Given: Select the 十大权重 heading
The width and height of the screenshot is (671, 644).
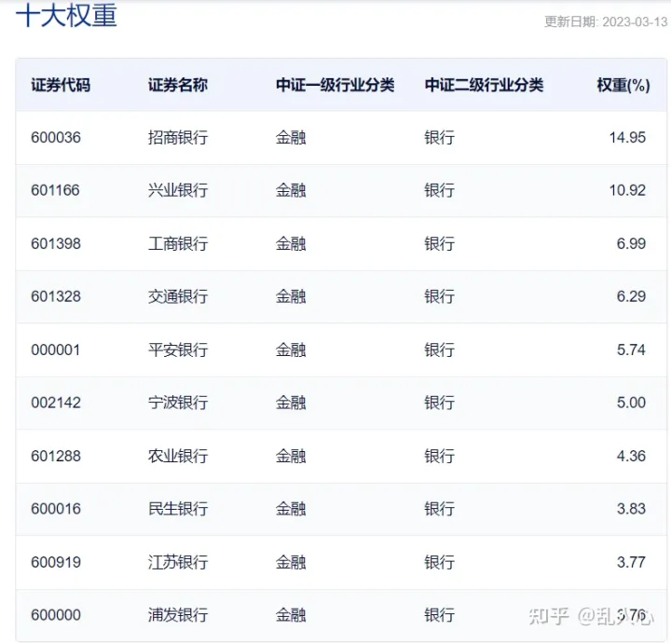Looking at the screenshot, I should (x=66, y=16).
